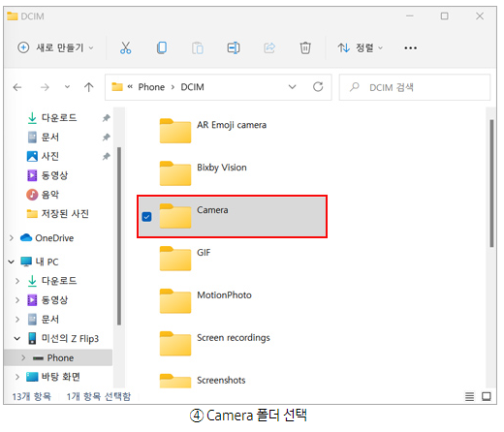
Task: Collapse the 미선의 Z Flip3 device node
Action: click(17, 338)
